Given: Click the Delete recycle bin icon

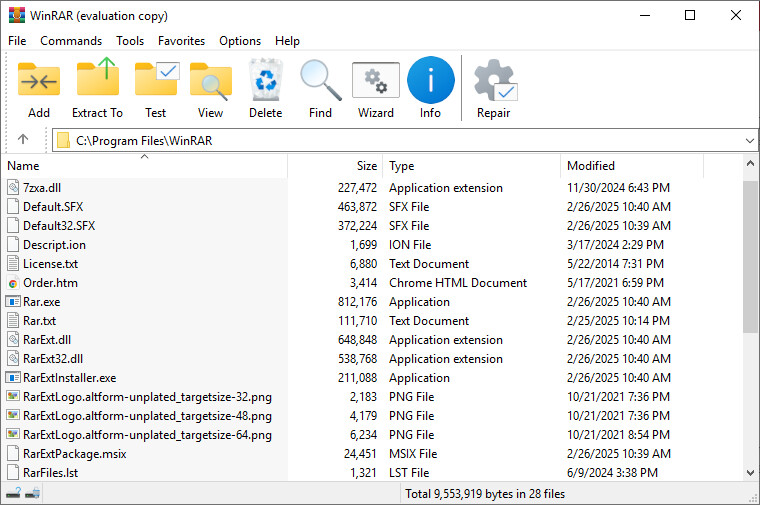Looking at the screenshot, I should tap(265, 82).
